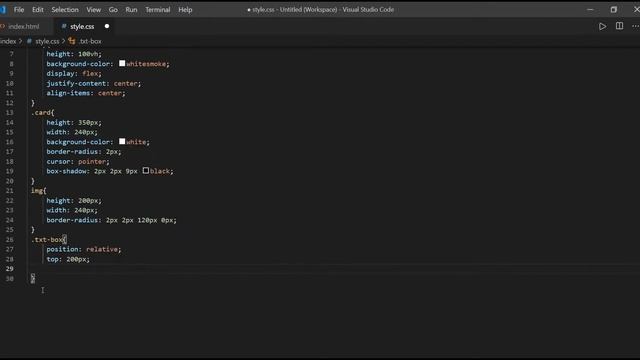Click the VS Code logo icon in the title bar
Viewport: 640px width, 360px height.
click(3, 9)
